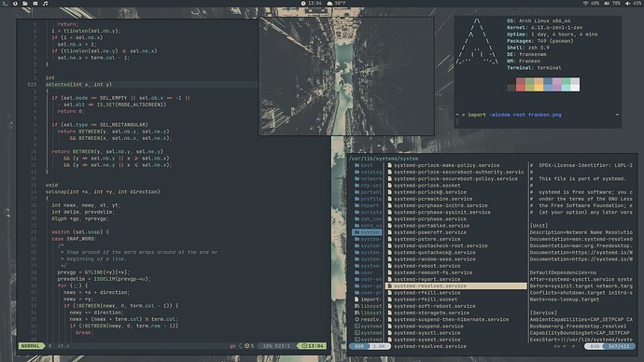Click file icon of systemd-suspend.service
Viewport: 644px width, 362px height.
pyautogui.click(x=390, y=327)
